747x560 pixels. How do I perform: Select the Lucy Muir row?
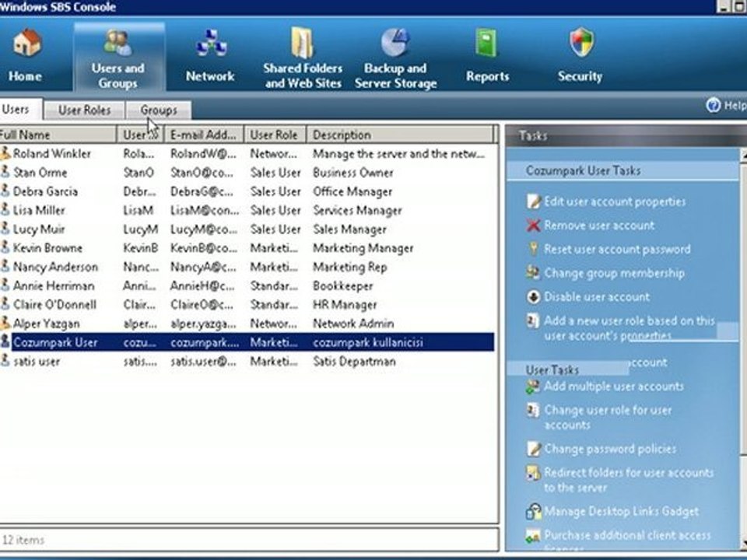247,229
